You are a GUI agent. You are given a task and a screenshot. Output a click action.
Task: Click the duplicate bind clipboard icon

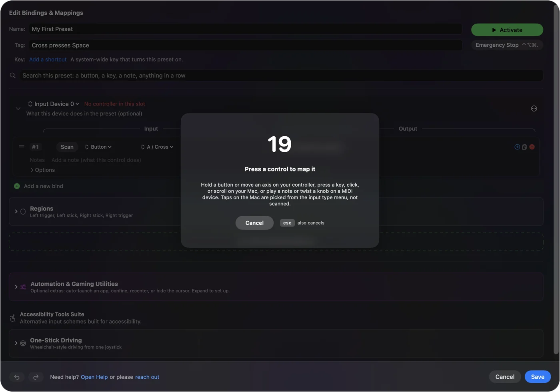(524, 147)
